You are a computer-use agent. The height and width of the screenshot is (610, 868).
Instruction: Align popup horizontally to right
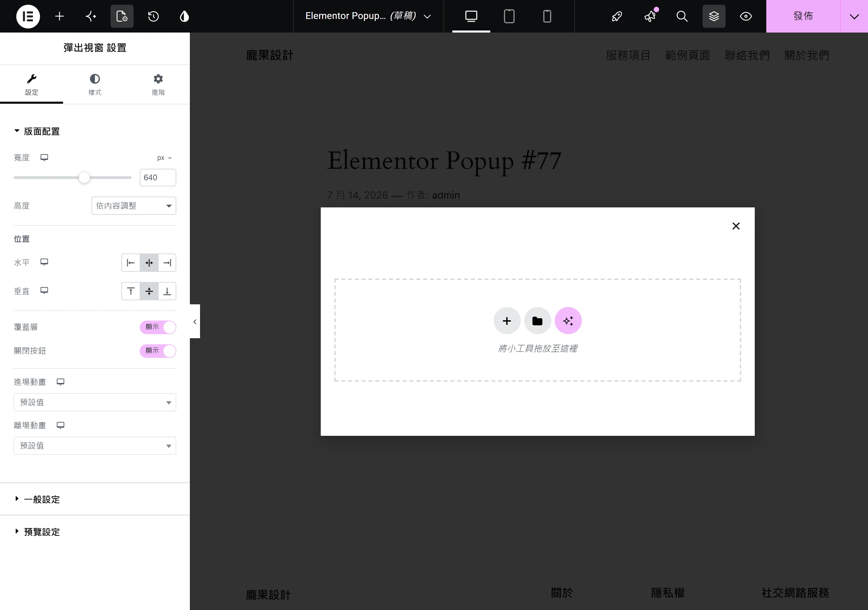pyautogui.click(x=167, y=263)
